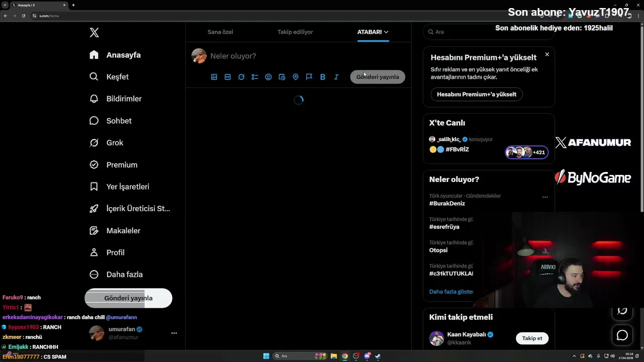Open Yer İşaretleri bookmarks
This screenshot has height=362, width=644.
(x=120, y=187)
